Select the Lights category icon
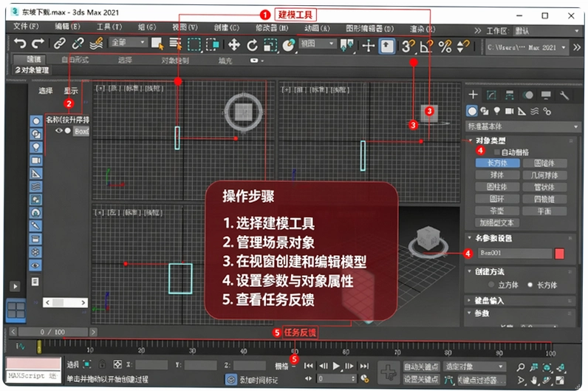This screenshot has height=391, width=588. click(497, 111)
